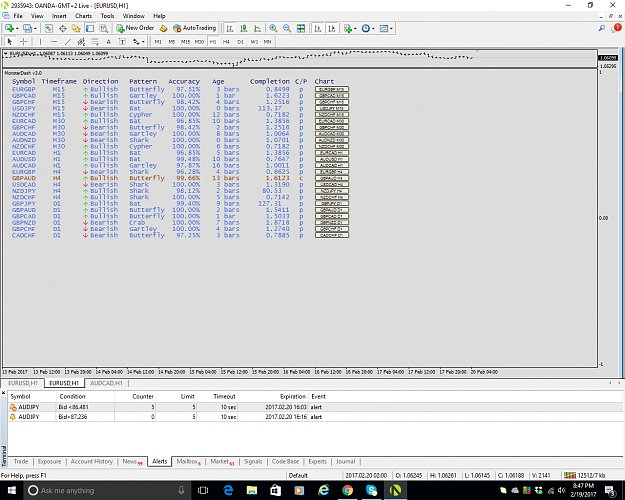Toggle the Terminal panel icon
Screen dimensions: 625x500
point(90,28)
